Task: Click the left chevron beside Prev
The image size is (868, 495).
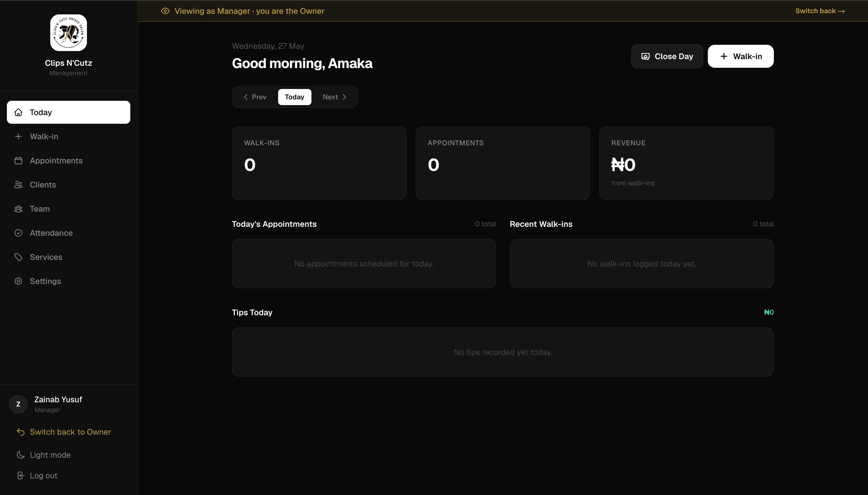Action: (x=246, y=97)
